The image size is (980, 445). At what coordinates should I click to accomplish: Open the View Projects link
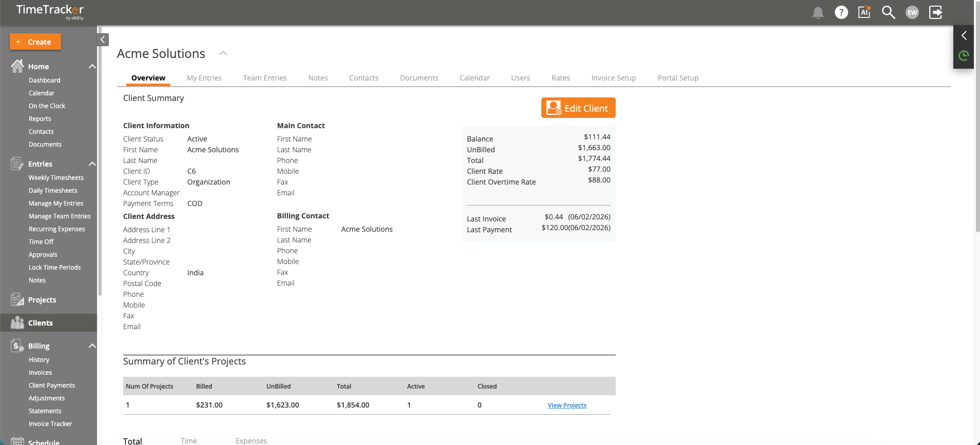(567, 405)
